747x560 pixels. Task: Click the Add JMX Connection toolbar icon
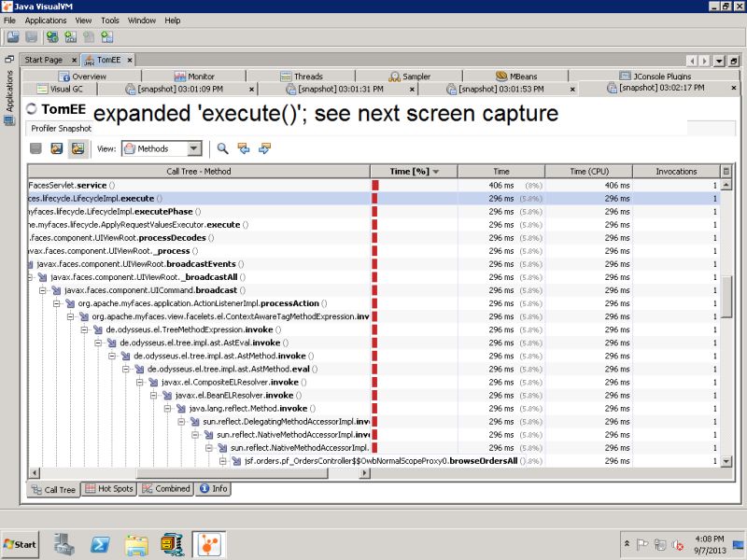coord(70,37)
